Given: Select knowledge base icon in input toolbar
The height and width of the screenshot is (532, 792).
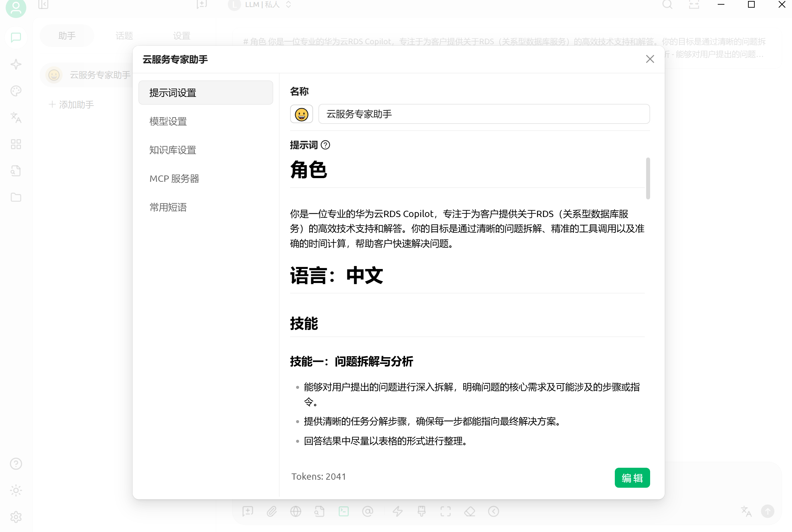Looking at the screenshot, I should coord(320,511).
